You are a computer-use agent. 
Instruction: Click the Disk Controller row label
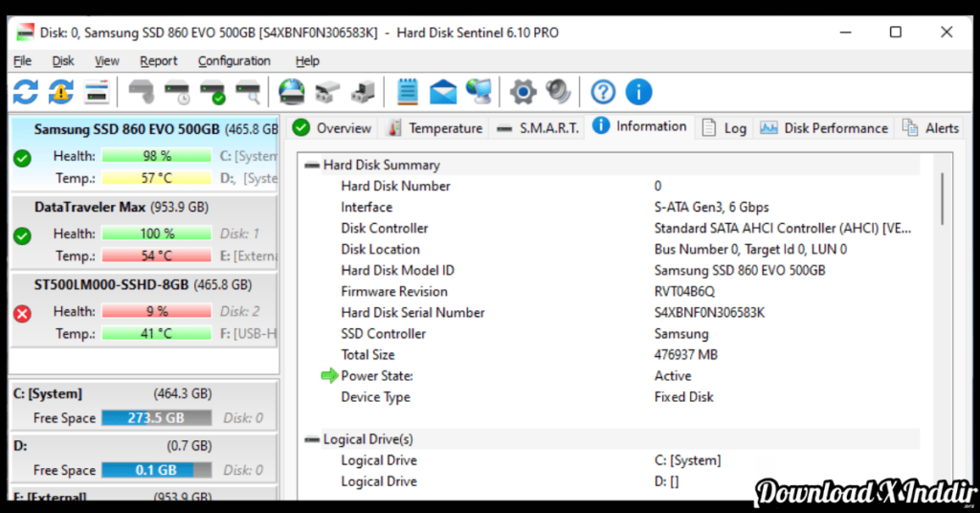tap(385, 228)
